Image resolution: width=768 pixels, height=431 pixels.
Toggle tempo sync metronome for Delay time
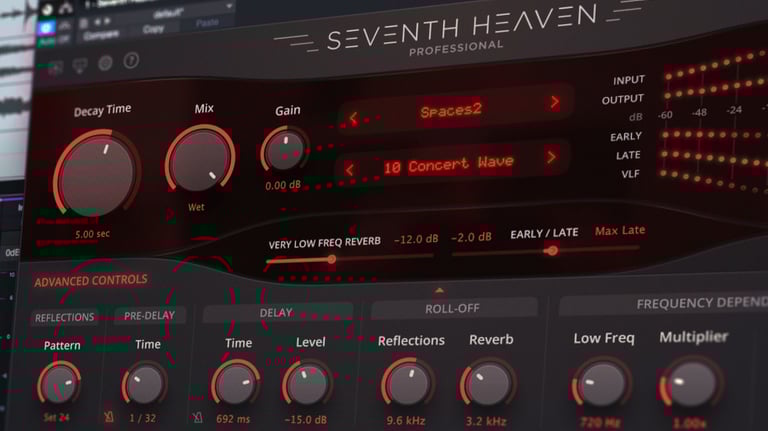coord(197,417)
